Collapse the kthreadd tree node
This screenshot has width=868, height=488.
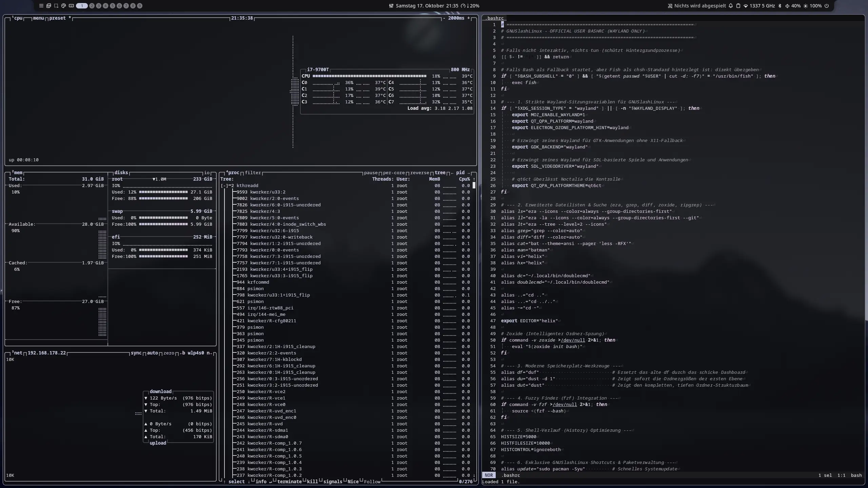pyautogui.click(x=224, y=186)
